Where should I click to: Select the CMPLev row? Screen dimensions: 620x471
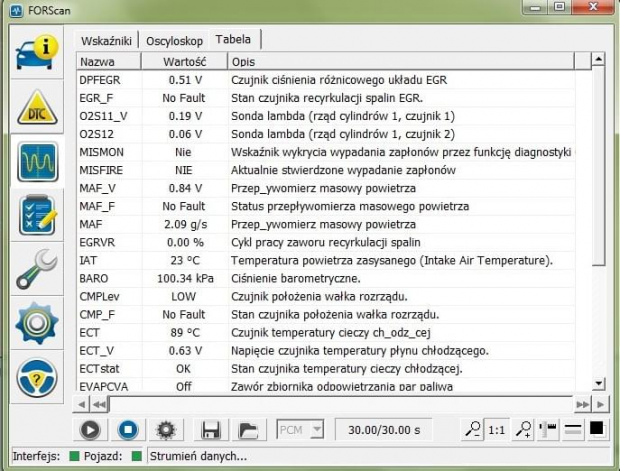326,297
